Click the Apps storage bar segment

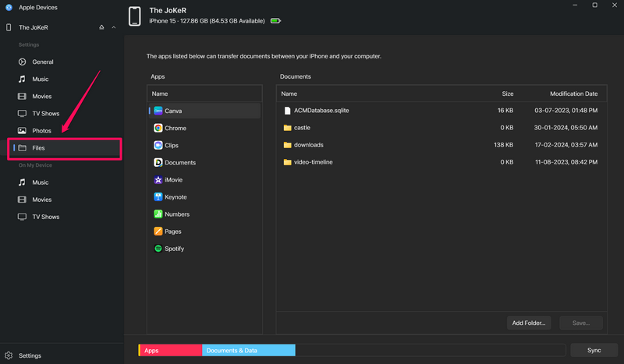[x=171, y=351]
